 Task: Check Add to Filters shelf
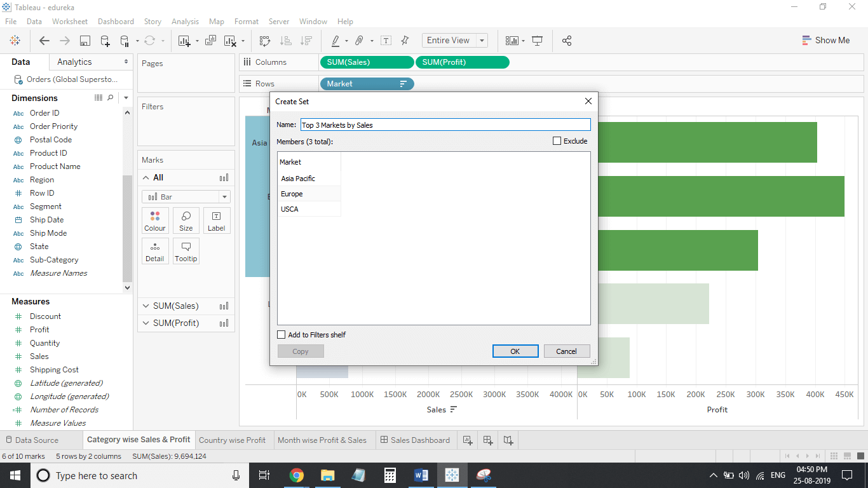[x=281, y=334]
